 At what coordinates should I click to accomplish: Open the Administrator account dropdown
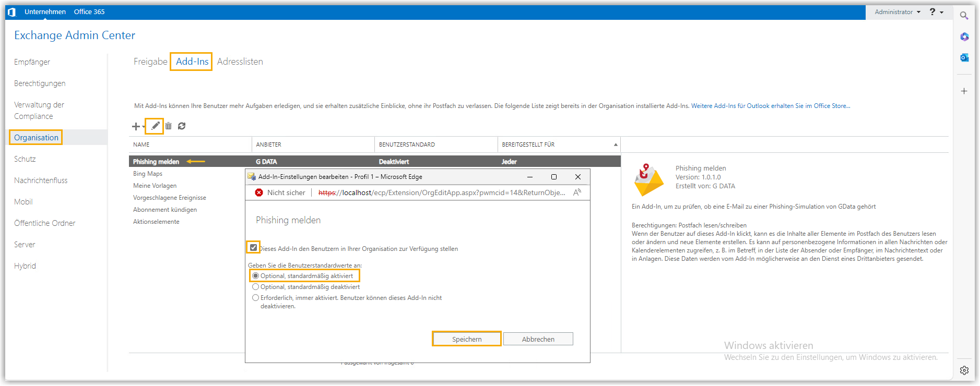(x=898, y=11)
